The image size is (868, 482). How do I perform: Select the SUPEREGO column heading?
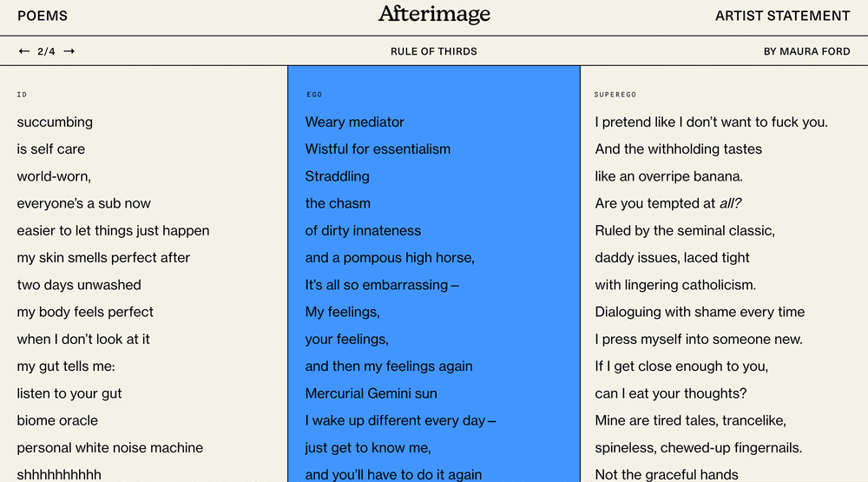pyautogui.click(x=615, y=94)
